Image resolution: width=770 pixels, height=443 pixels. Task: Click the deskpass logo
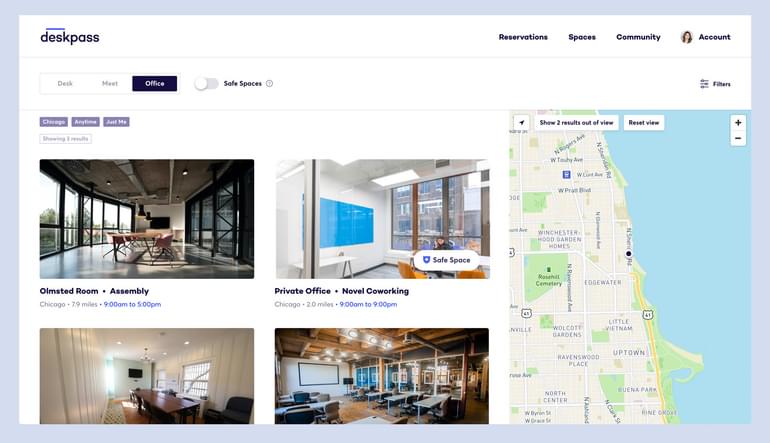[70, 36]
